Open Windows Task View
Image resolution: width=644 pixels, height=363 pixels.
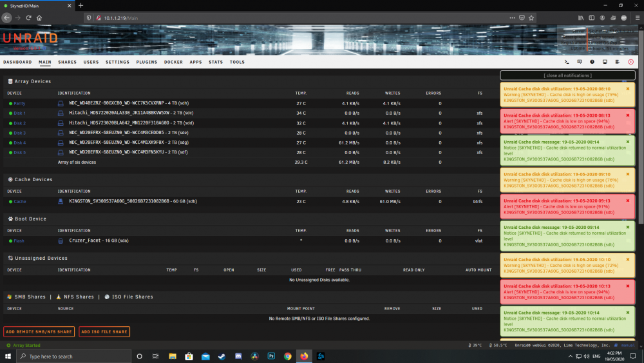pyautogui.click(x=155, y=356)
